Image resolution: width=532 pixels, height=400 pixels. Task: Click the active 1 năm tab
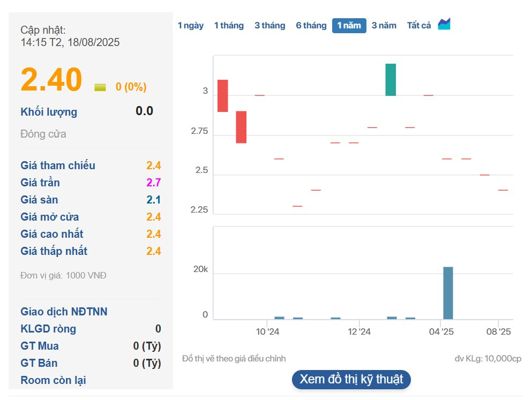[349, 26]
